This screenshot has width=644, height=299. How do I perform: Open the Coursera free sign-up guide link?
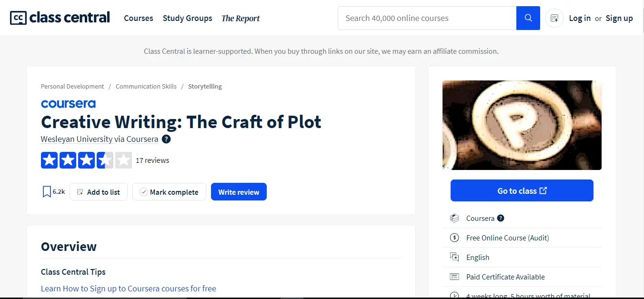pyautogui.click(x=129, y=289)
